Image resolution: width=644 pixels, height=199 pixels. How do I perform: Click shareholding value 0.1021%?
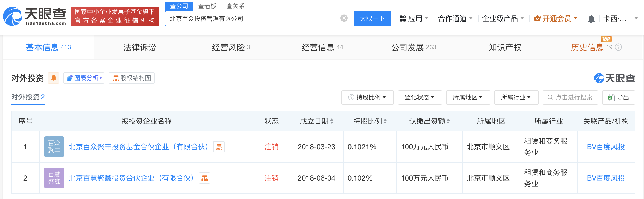pyautogui.click(x=362, y=147)
